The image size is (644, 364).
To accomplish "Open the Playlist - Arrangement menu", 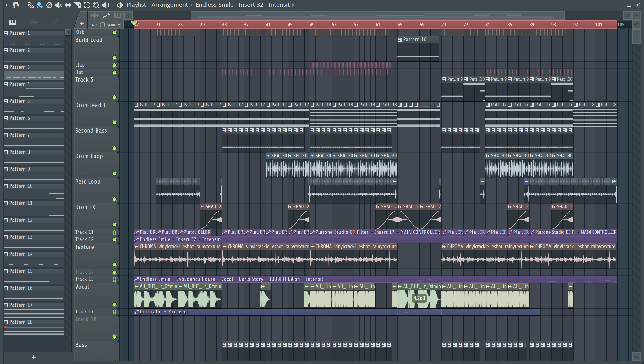I will pos(157,5).
